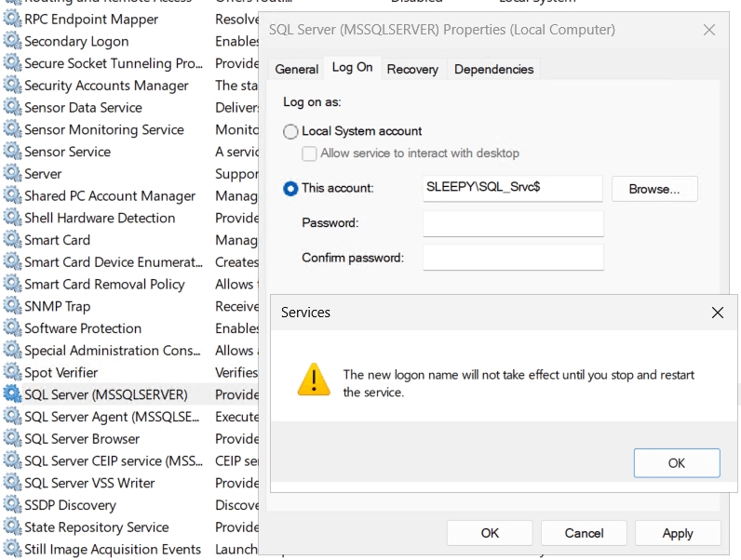The width and height of the screenshot is (741, 560).
Task: Click the SQL Server (MSSQLSERVER) gear icon
Action: pyautogui.click(x=12, y=394)
